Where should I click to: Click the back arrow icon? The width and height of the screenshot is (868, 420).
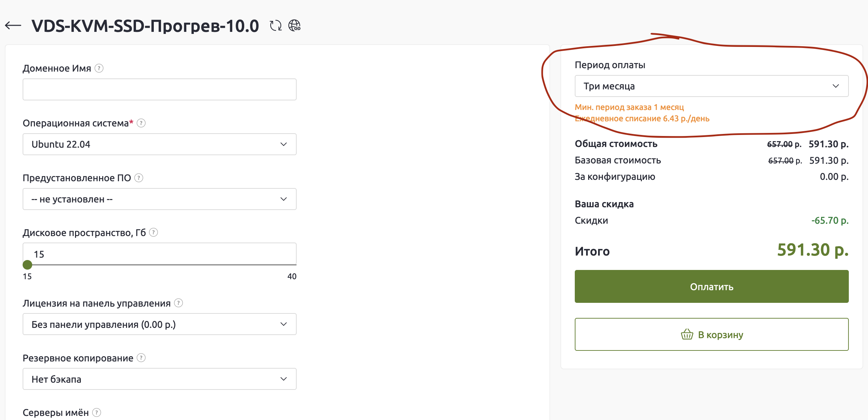click(x=13, y=25)
